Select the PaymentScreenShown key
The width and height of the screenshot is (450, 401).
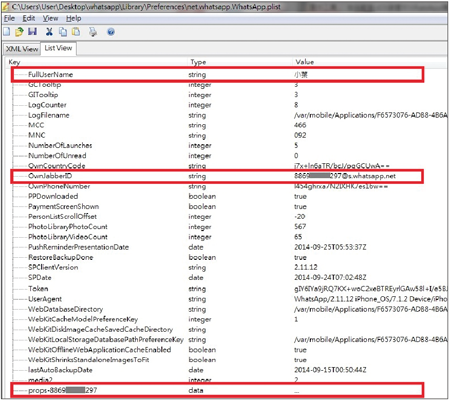63,207
